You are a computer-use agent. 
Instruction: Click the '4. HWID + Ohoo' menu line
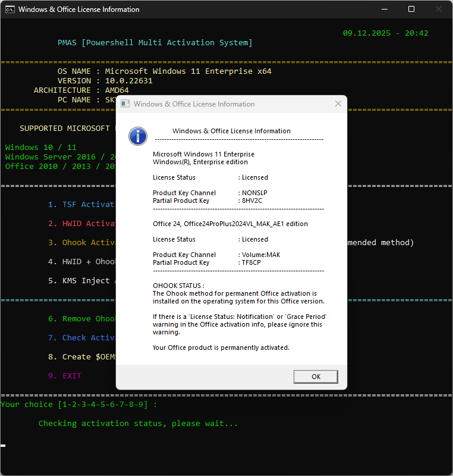tap(81, 262)
